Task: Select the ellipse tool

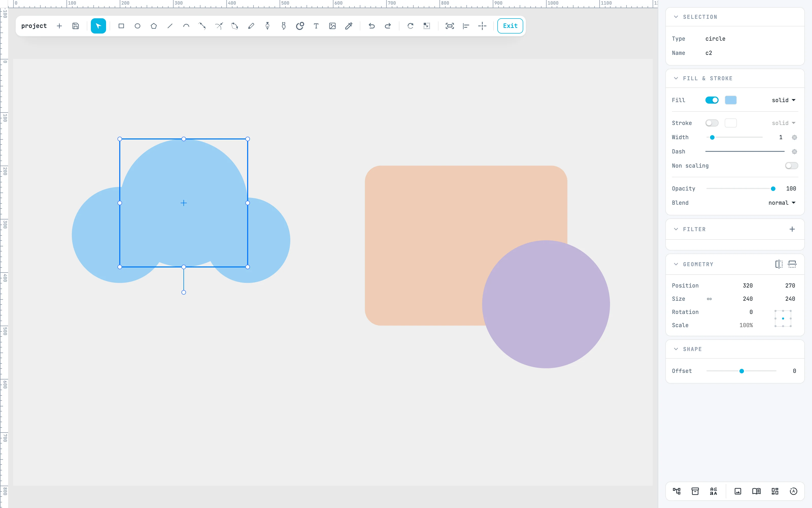Action: pos(137,26)
